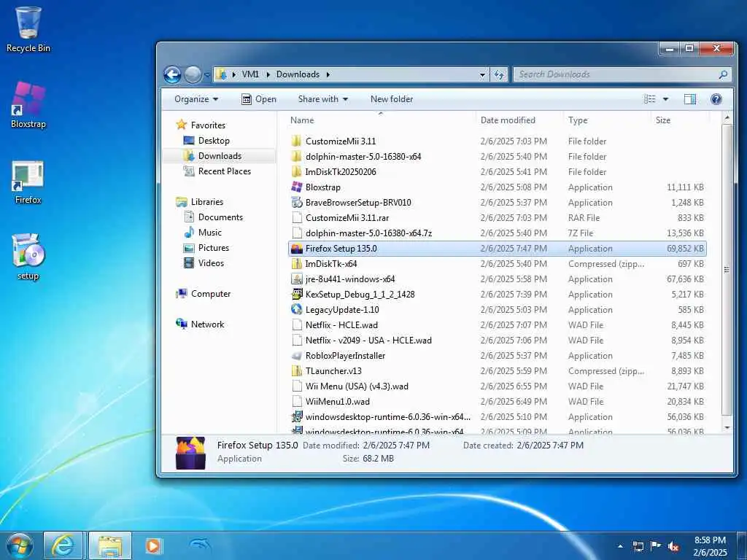Viewport: 747px width, 560px height.
Task: Expand the Downloads breadcrumb arrow
Action: [328, 75]
